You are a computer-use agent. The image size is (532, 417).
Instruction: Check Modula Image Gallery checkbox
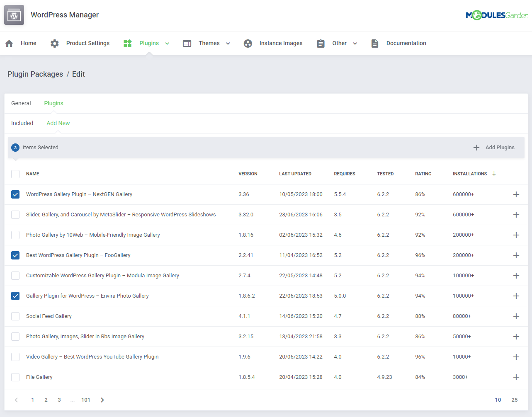[x=15, y=276]
